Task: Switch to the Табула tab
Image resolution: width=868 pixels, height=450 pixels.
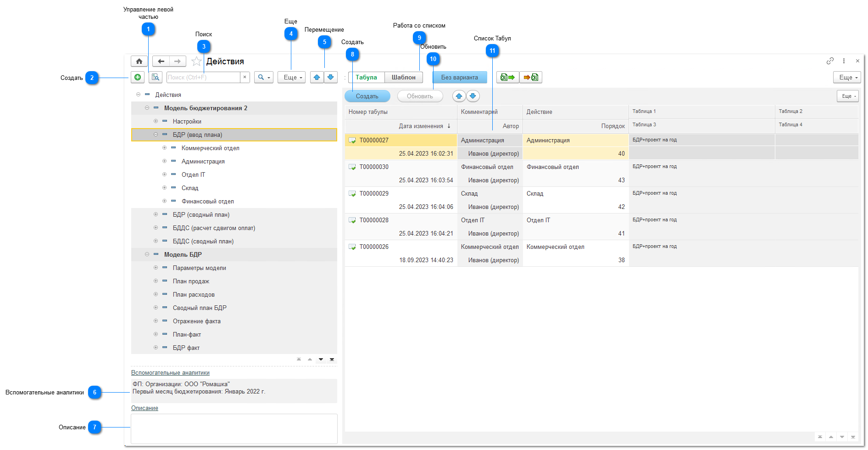Action: coord(366,77)
